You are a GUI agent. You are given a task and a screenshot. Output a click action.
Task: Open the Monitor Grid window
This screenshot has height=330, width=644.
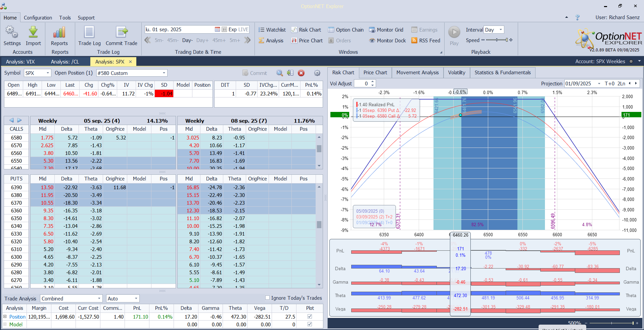click(x=386, y=30)
